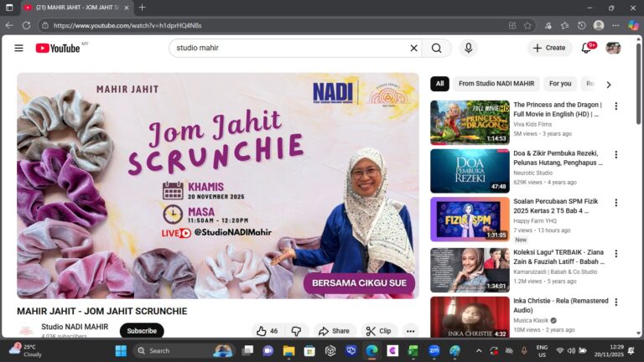This screenshot has height=362, width=644.
Task: Open the Doa & Zikir video thumbnail
Action: [x=470, y=171]
